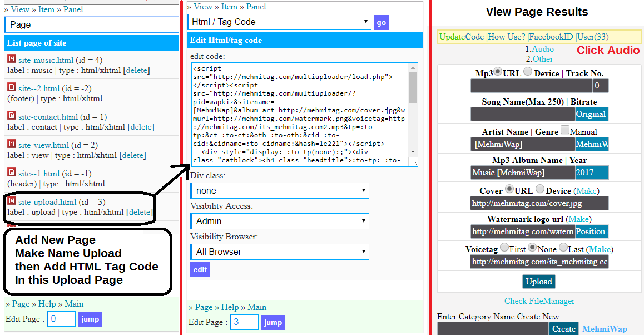644x335 pixels.
Task: Click the page icon beside site-view.html
Action: click(x=11, y=144)
